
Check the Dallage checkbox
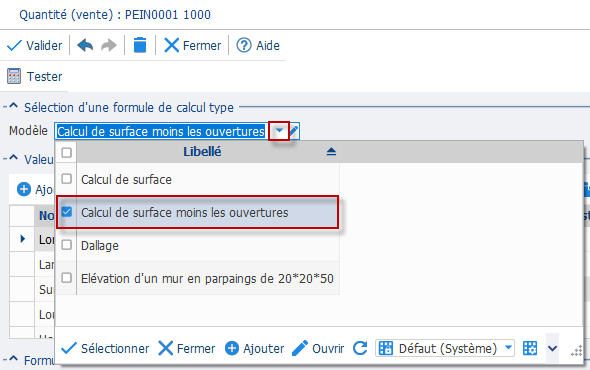(x=67, y=245)
